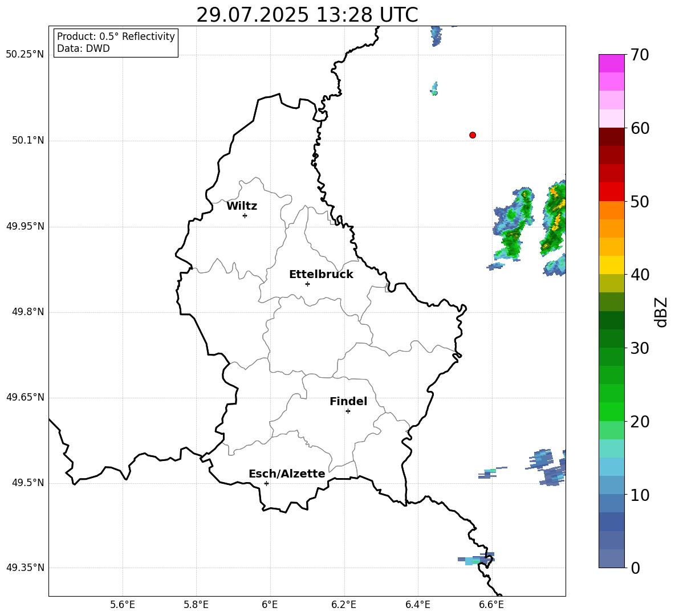Click the 50 value on colorbar

[x=640, y=202]
